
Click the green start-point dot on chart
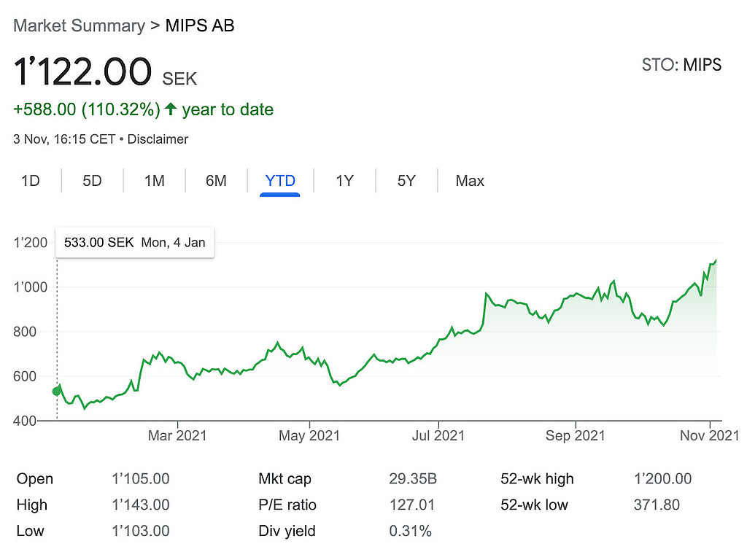point(57,392)
